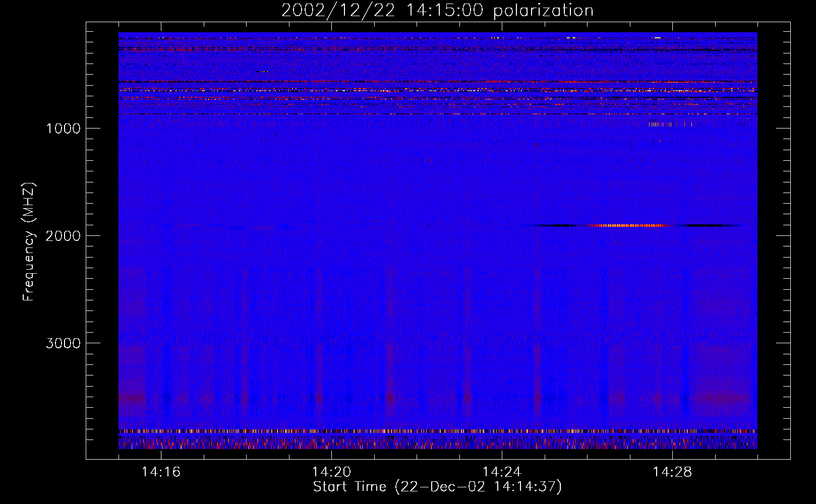The image size is (816, 504).
Task: Click the 3000 frequency tick label
Action: 63,343
